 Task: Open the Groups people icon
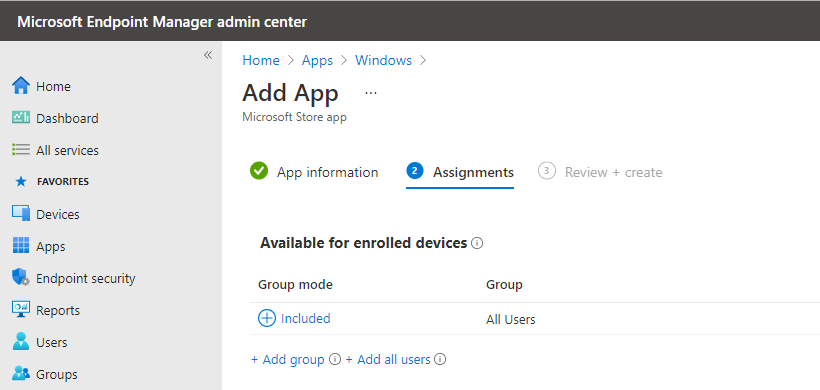[21, 374]
